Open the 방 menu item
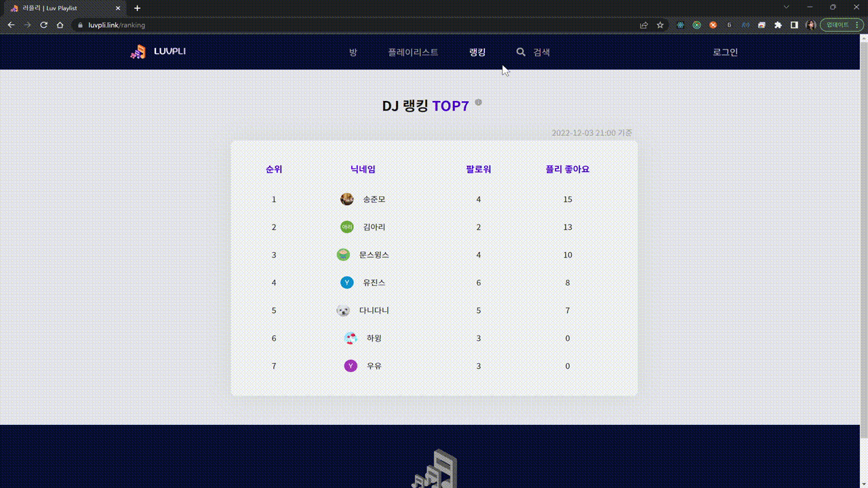 tap(353, 52)
